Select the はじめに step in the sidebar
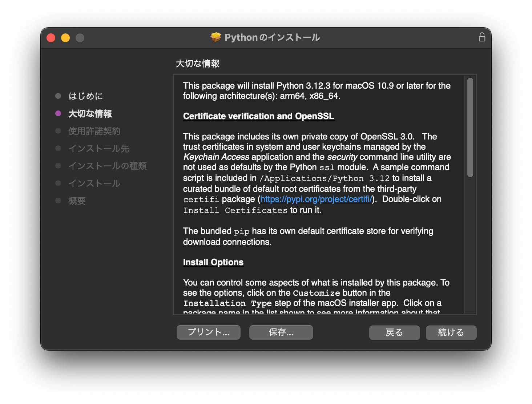The height and width of the screenshot is (404, 532). 86,96
